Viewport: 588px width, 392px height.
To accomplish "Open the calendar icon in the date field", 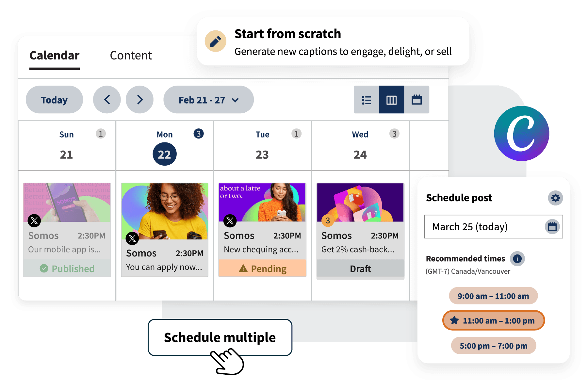I will 552,227.
